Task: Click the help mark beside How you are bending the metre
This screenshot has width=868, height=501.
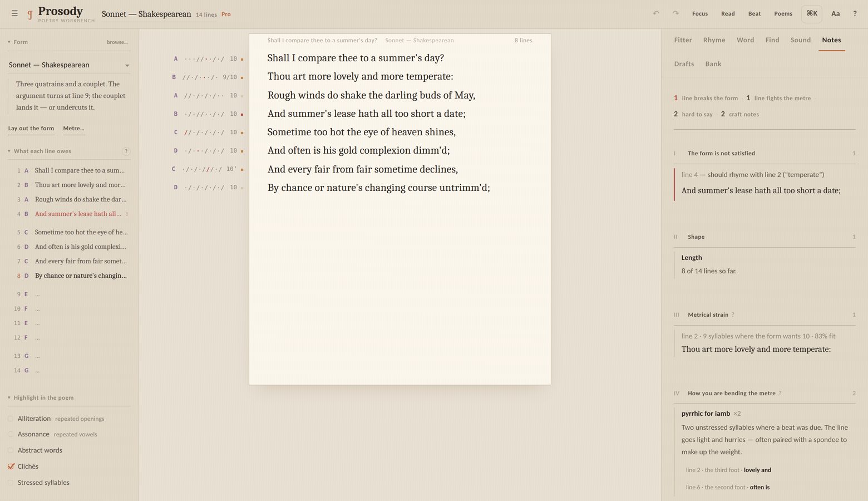Action: (x=780, y=393)
